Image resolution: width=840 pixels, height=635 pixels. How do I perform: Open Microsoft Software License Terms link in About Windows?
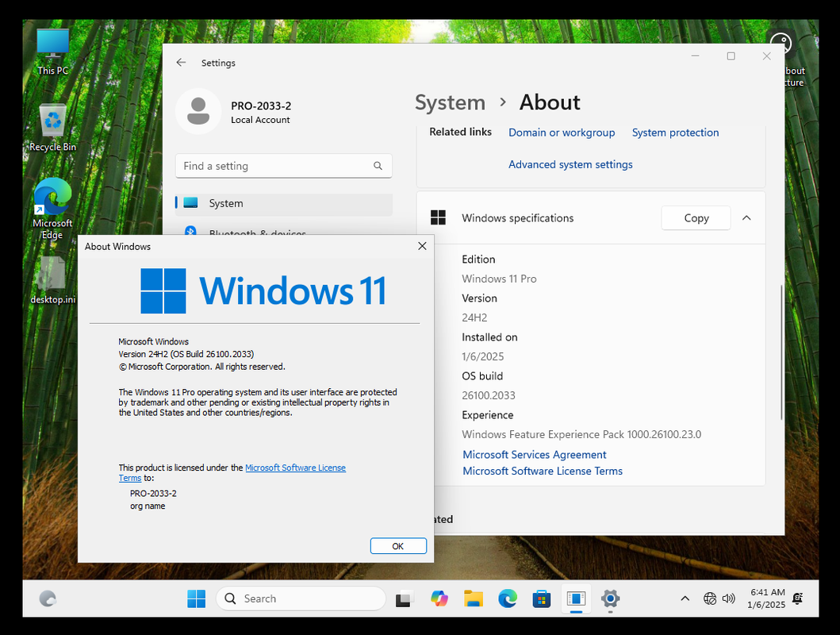click(x=295, y=468)
